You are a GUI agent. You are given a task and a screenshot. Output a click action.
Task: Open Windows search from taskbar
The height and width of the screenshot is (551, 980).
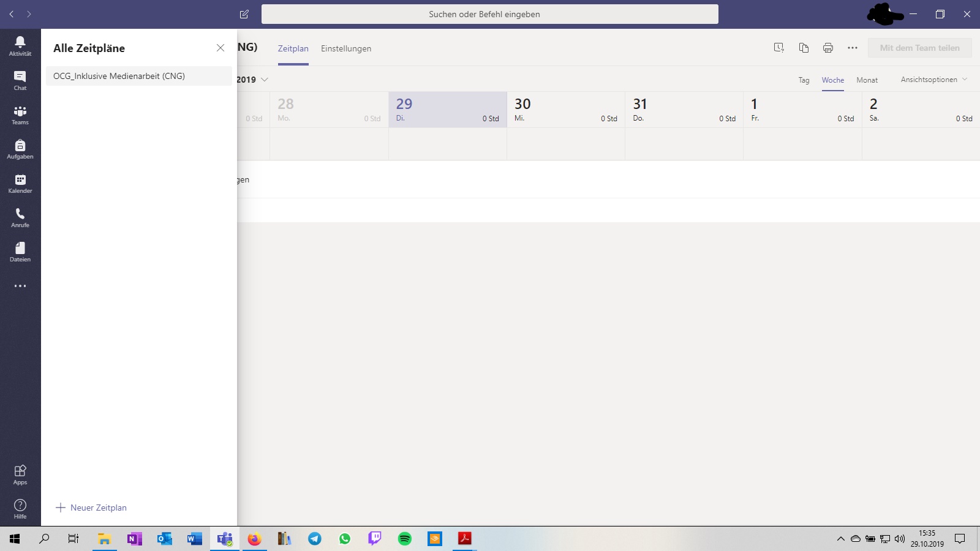44,539
